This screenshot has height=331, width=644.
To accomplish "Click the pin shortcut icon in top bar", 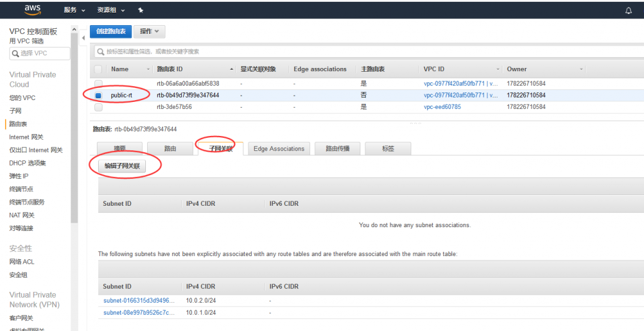I will point(140,11).
